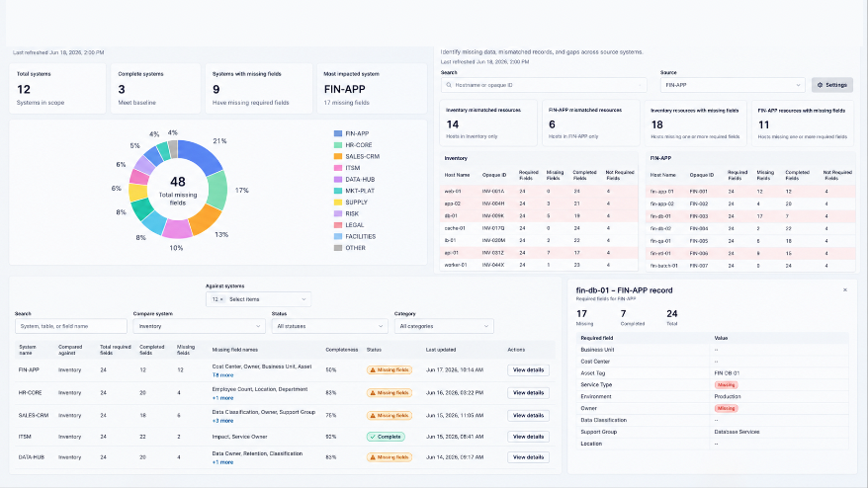Select host db-01 in Inventory table

tap(451, 215)
